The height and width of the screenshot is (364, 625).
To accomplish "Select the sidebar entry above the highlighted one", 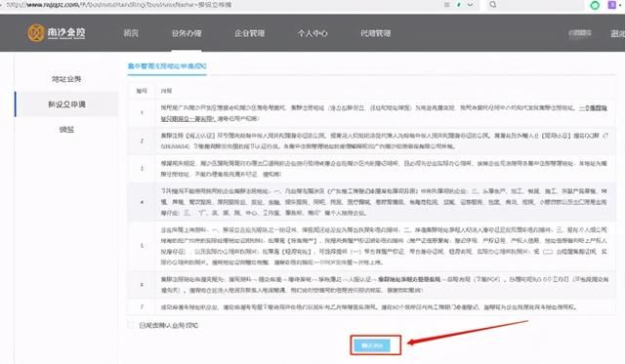I will click(x=66, y=79).
